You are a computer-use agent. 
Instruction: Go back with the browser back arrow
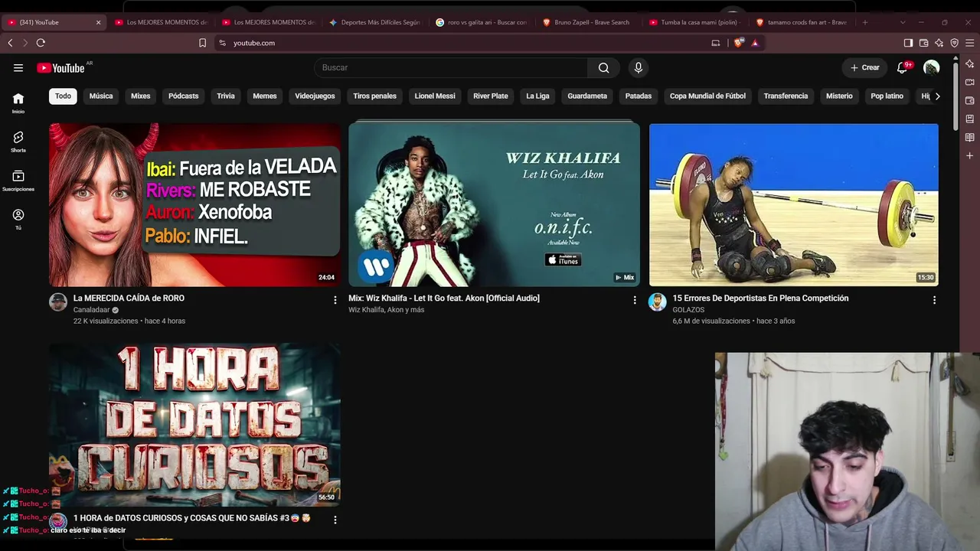coord(10,43)
